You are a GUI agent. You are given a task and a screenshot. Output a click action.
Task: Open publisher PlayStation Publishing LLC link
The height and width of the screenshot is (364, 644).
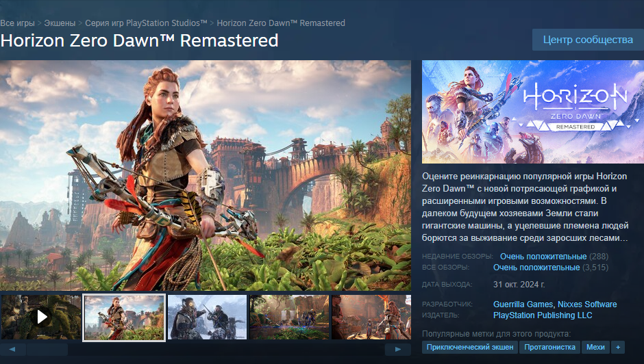pyautogui.click(x=543, y=315)
